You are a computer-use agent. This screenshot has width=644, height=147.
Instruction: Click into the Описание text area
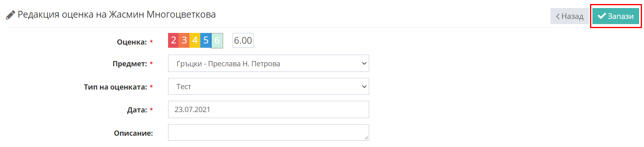coord(268,132)
